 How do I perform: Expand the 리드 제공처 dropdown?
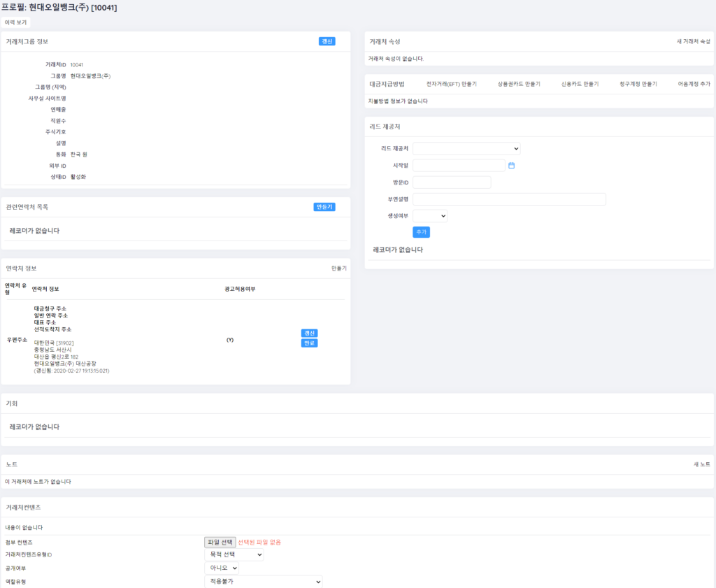(466, 148)
